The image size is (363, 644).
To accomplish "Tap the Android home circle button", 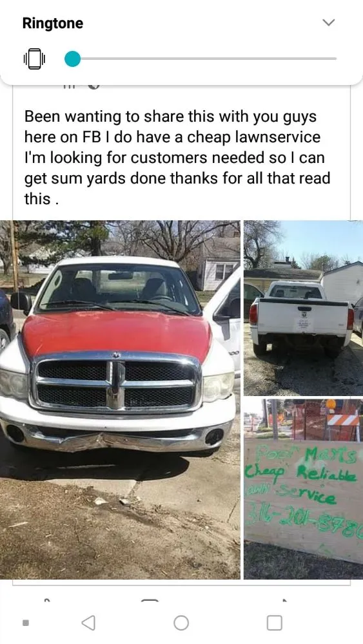I will point(181,623).
